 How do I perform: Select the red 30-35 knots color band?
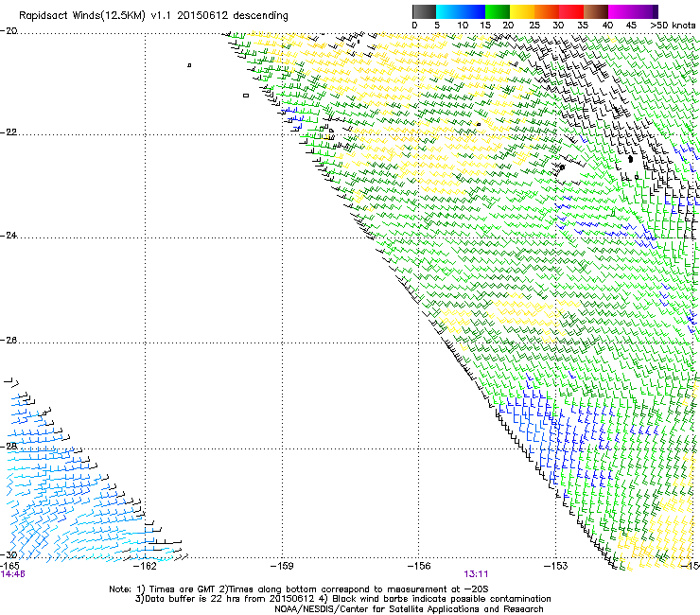click(x=571, y=11)
